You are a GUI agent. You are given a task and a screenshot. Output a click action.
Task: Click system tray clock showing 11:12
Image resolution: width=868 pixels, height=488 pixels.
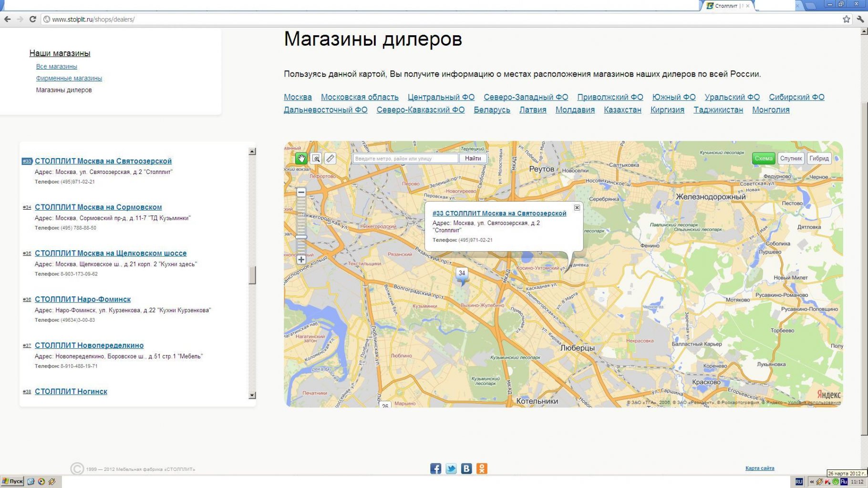tap(857, 482)
